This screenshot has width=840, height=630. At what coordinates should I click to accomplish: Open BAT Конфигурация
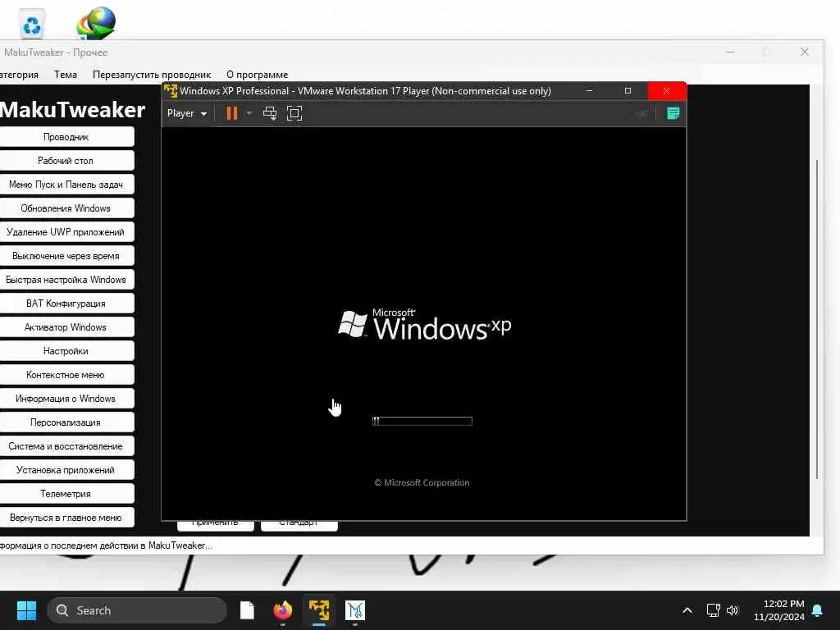point(66,304)
